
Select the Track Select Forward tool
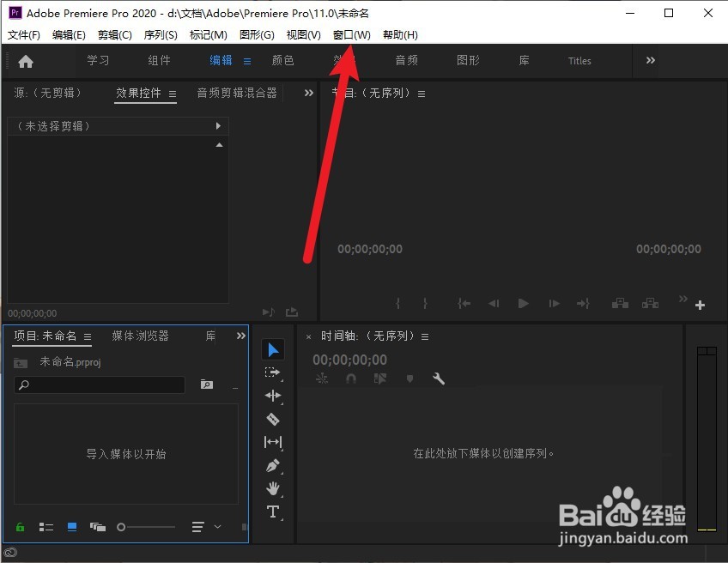click(x=272, y=372)
